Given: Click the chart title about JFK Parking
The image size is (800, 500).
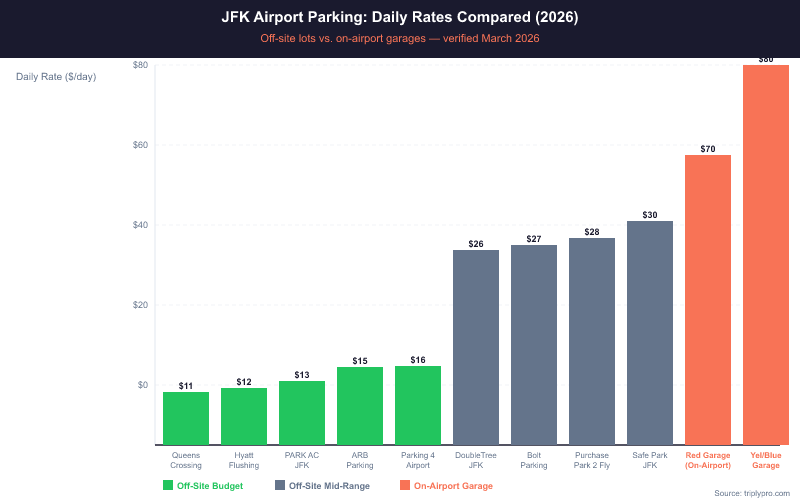Looking at the screenshot, I should tap(400, 18).
